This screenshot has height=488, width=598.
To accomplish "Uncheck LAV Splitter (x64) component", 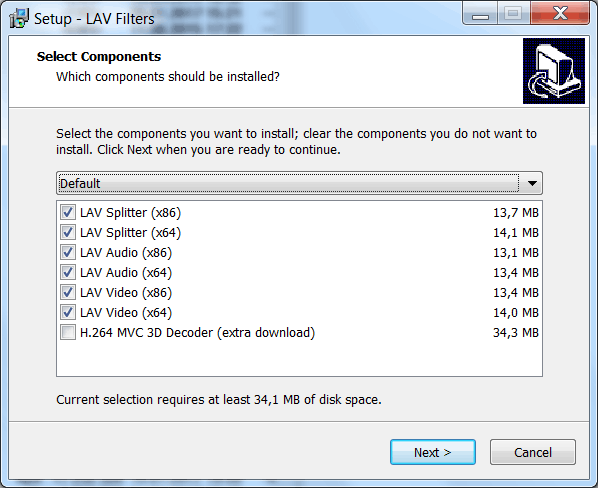I will pos(68,233).
